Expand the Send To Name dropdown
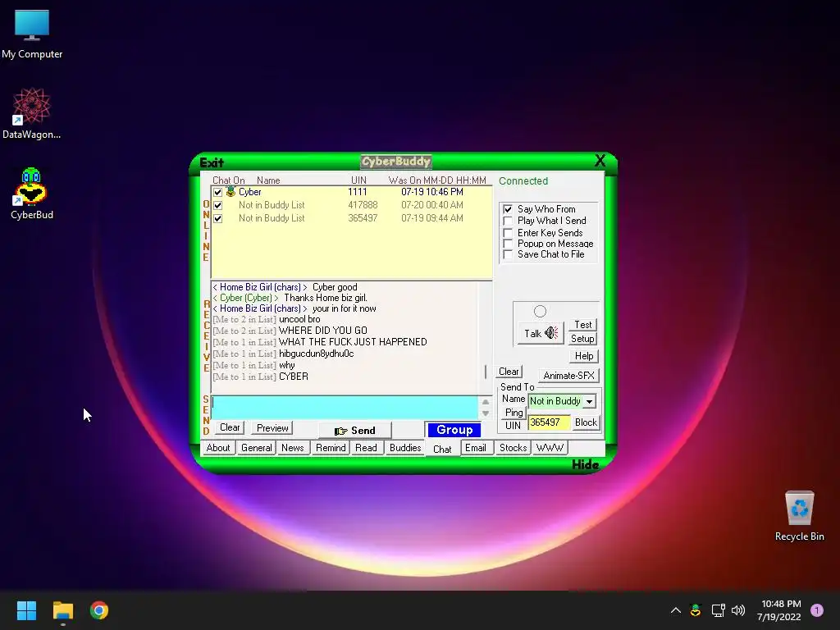Screen dimensions: 840x630 tap(589, 401)
